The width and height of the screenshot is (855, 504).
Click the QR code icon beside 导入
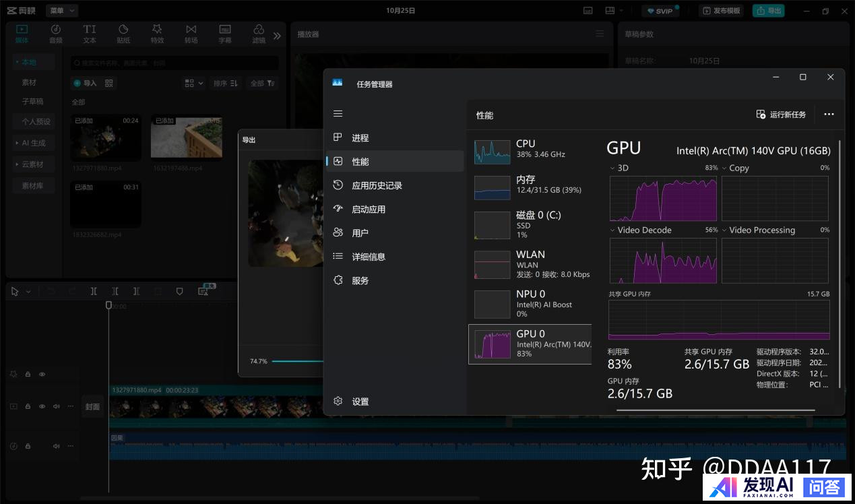tap(109, 84)
